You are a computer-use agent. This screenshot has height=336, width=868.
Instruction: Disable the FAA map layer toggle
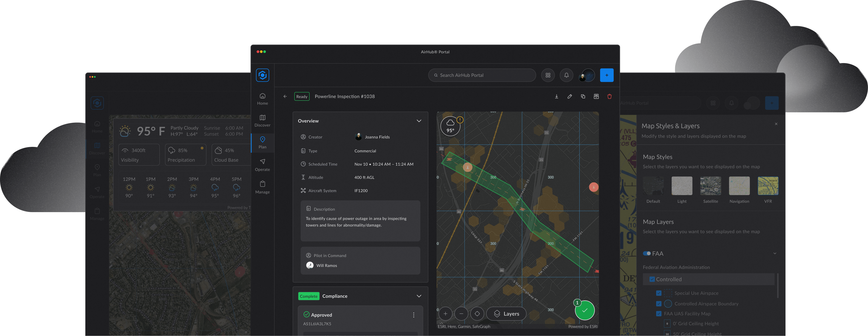(x=647, y=253)
